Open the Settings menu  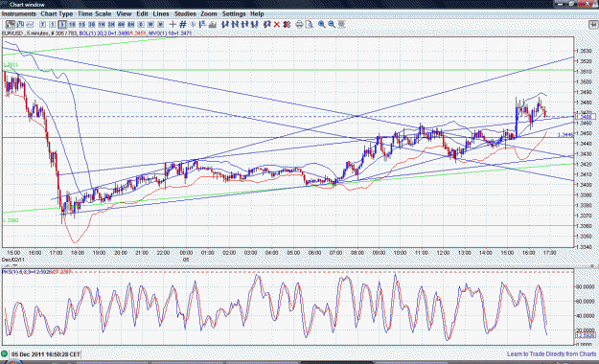[x=234, y=13]
